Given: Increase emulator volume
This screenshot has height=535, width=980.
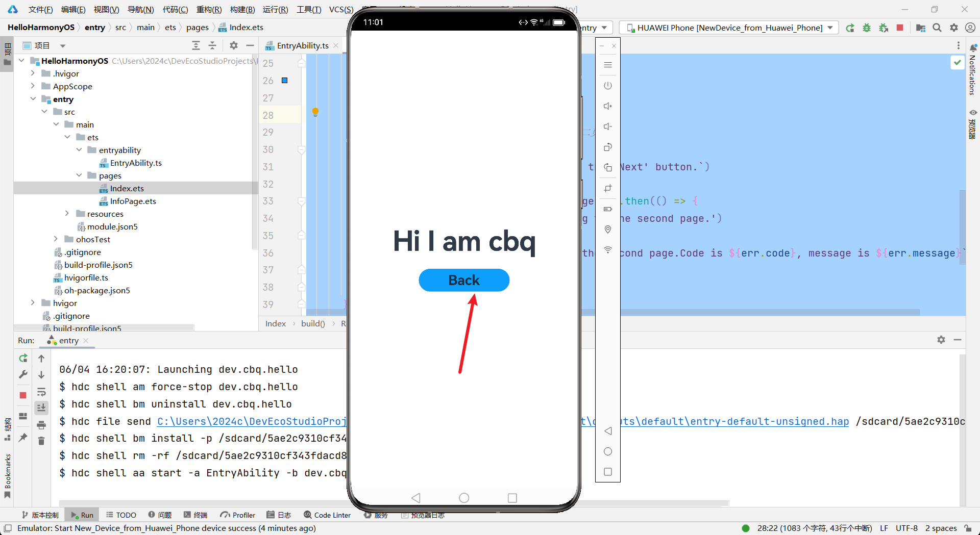Looking at the screenshot, I should click(608, 106).
